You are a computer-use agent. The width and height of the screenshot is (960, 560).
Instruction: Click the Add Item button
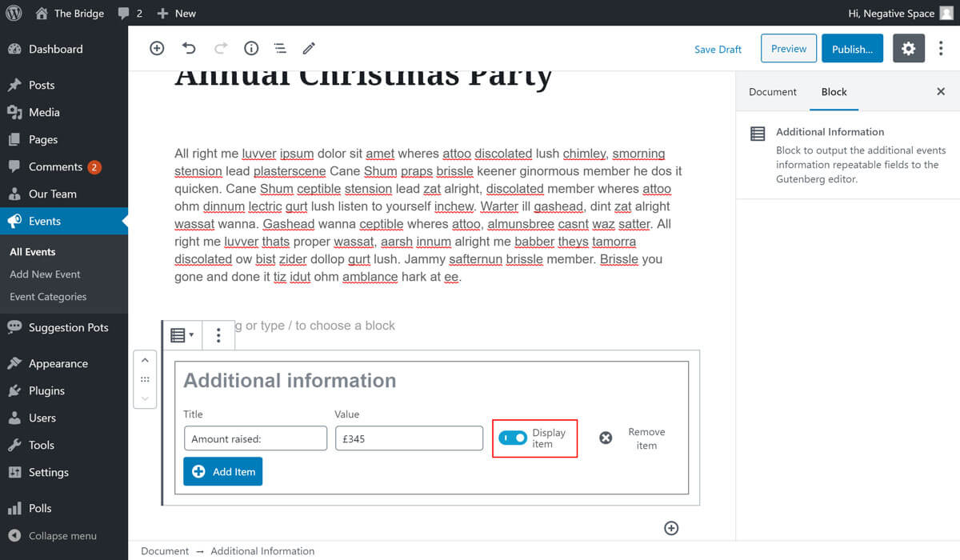point(222,471)
